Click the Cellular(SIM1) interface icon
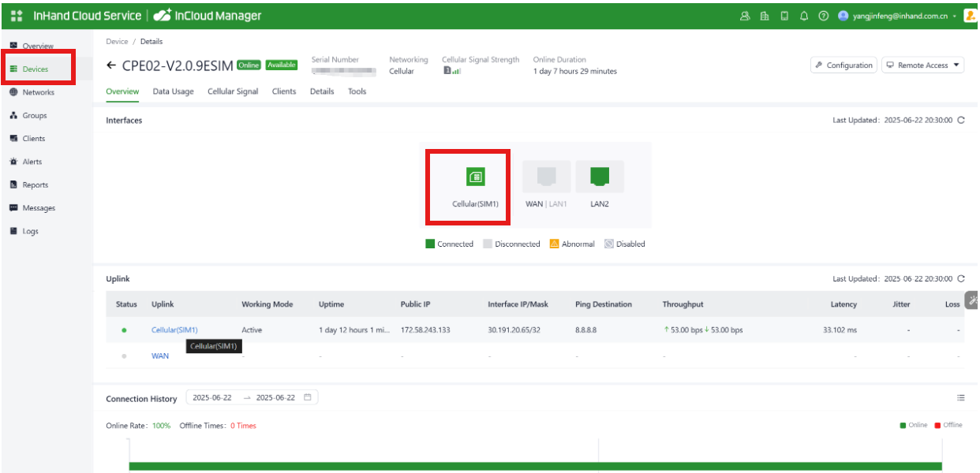Viewport: 980px width, 473px height. (475, 177)
